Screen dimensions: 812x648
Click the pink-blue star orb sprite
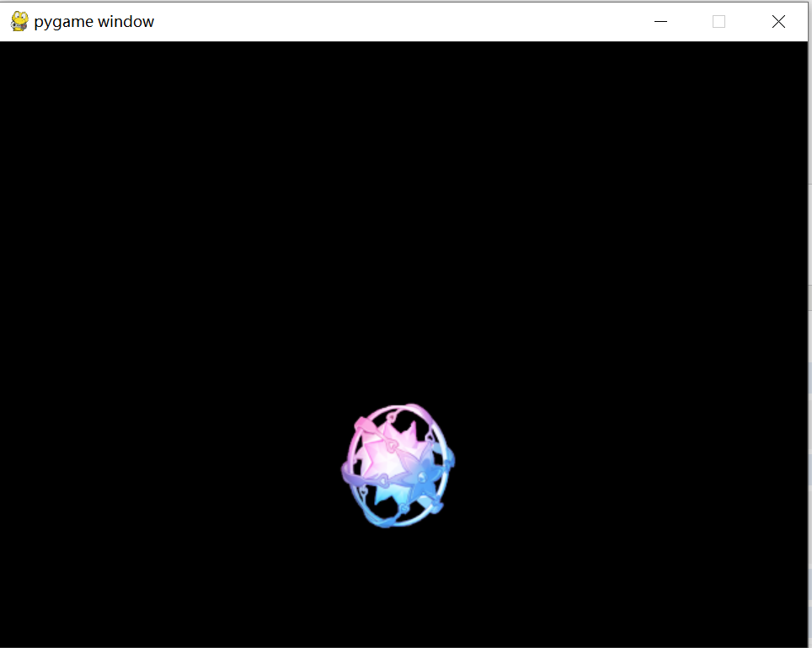[398, 466]
